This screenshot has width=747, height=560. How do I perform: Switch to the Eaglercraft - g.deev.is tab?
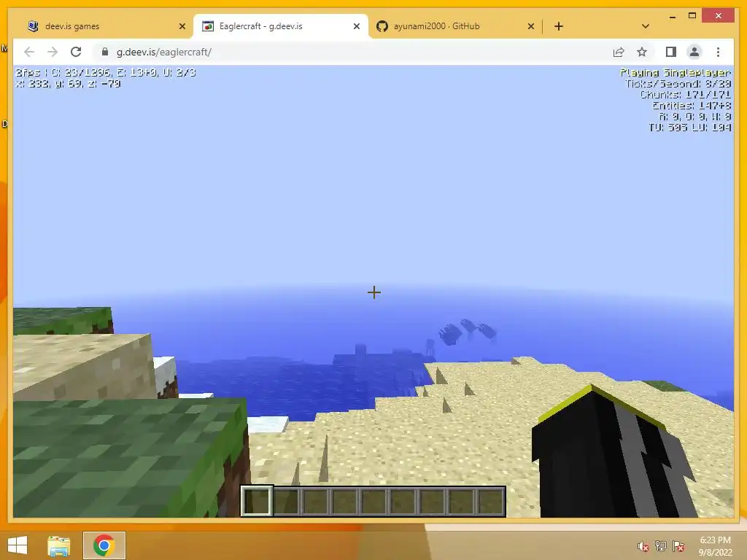tap(280, 26)
